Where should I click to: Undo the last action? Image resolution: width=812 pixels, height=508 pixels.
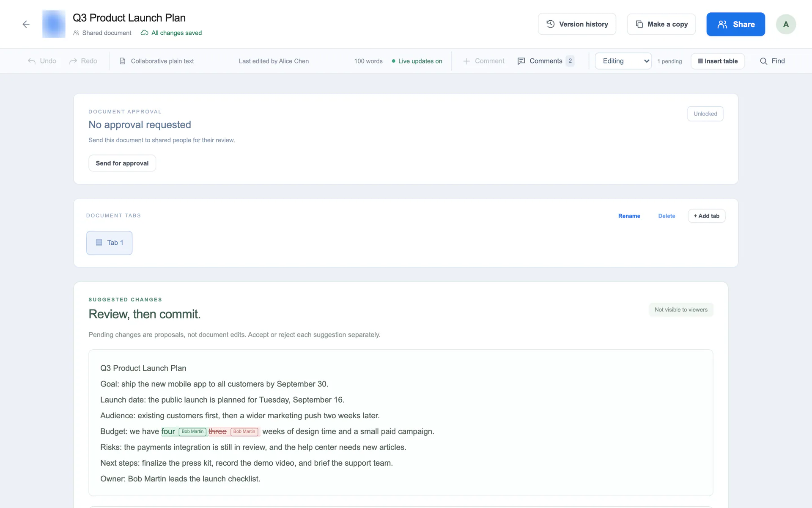click(x=42, y=61)
